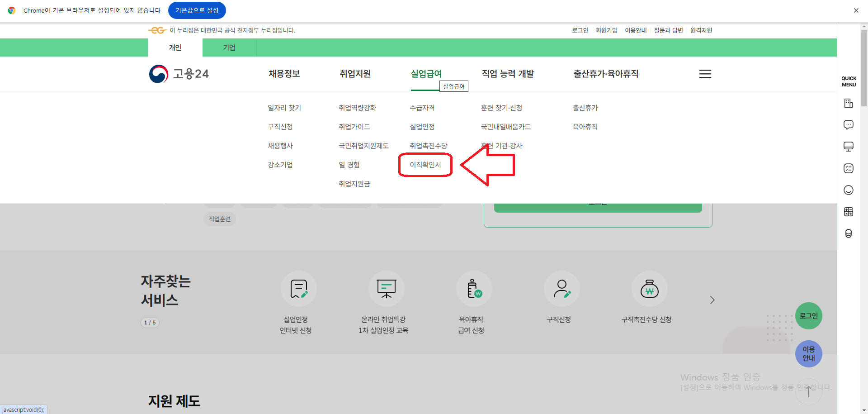Click the 구직신청 person icon in 자주찾는 서비스
This screenshot has width=868, height=414.
561,289
